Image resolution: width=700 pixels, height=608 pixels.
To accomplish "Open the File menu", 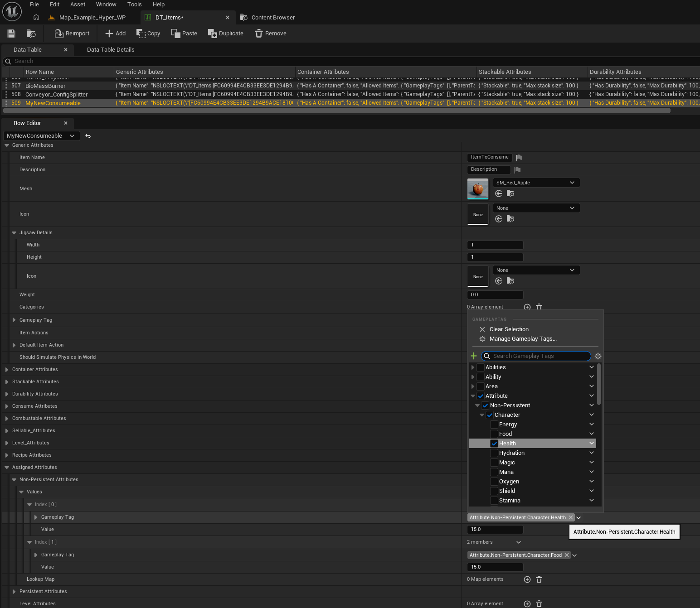I will click(x=34, y=5).
